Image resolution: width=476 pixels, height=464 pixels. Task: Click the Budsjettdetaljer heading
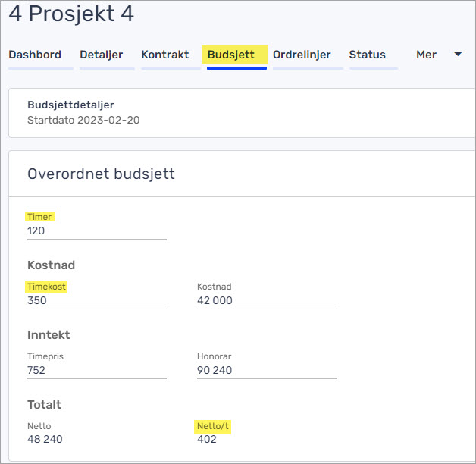click(x=70, y=105)
